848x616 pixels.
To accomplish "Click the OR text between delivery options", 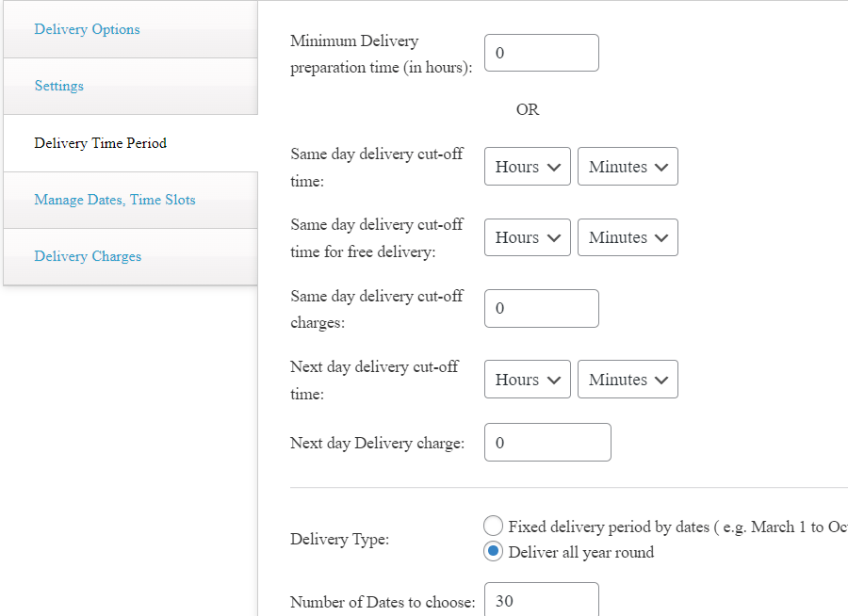I will point(528,110).
